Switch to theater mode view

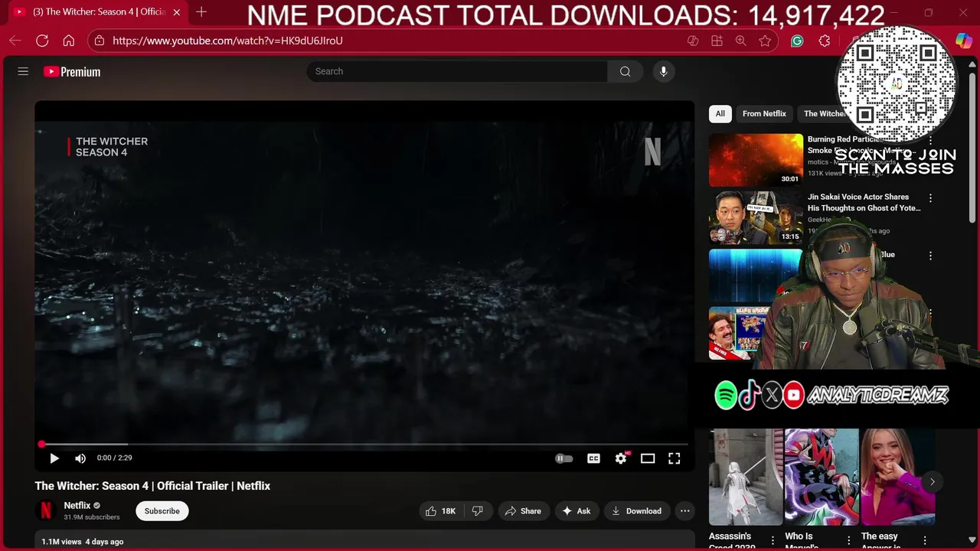[x=648, y=458]
